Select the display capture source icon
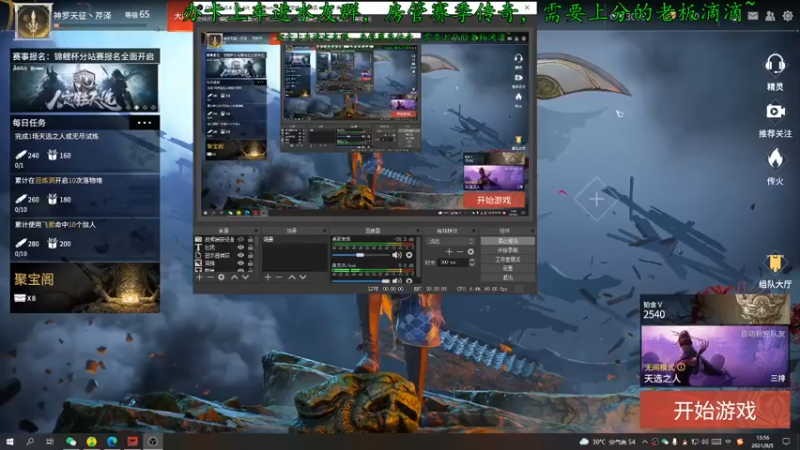800x450 pixels. coord(198,255)
